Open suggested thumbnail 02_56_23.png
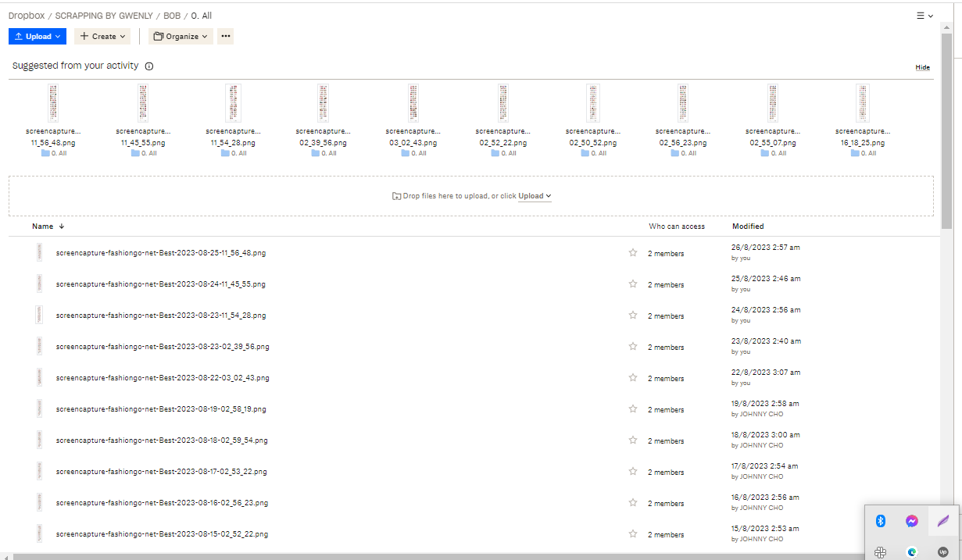Viewport: 962px width, 560px height. (x=682, y=102)
